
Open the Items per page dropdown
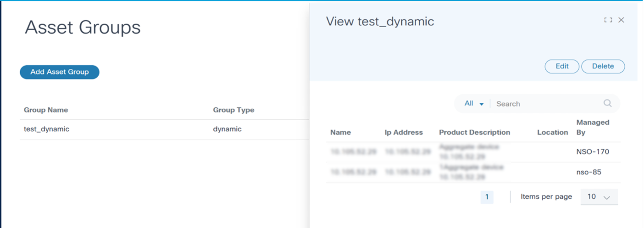[599, 197]
